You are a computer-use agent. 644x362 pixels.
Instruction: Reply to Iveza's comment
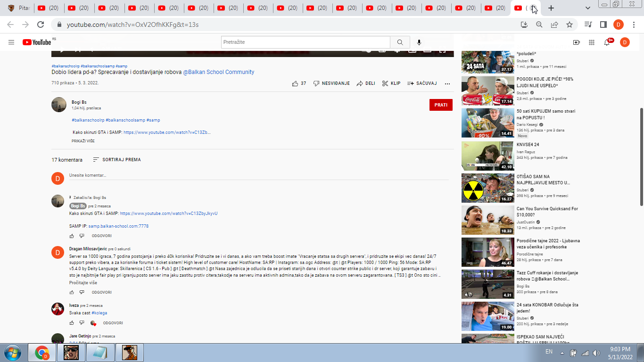pos(113,323)
